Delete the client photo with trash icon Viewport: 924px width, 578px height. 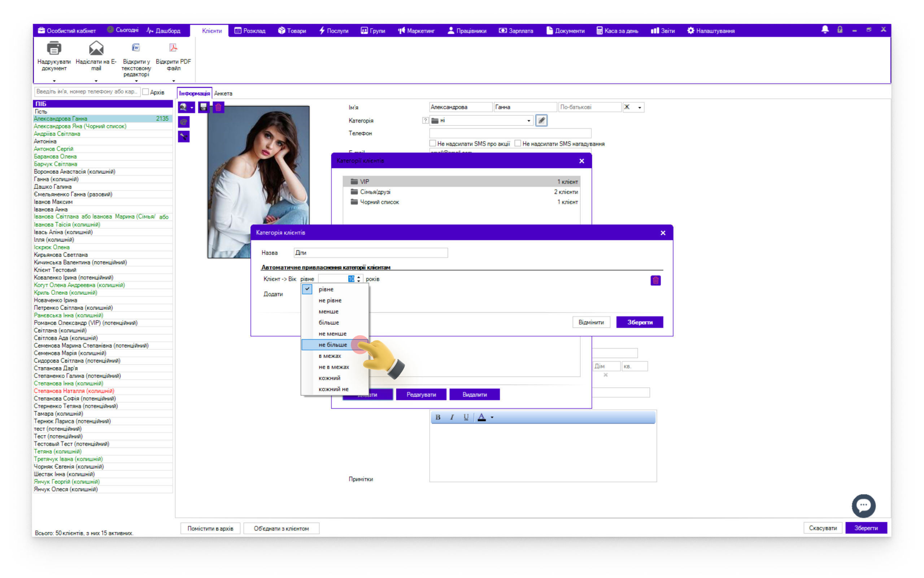point(218,107)
